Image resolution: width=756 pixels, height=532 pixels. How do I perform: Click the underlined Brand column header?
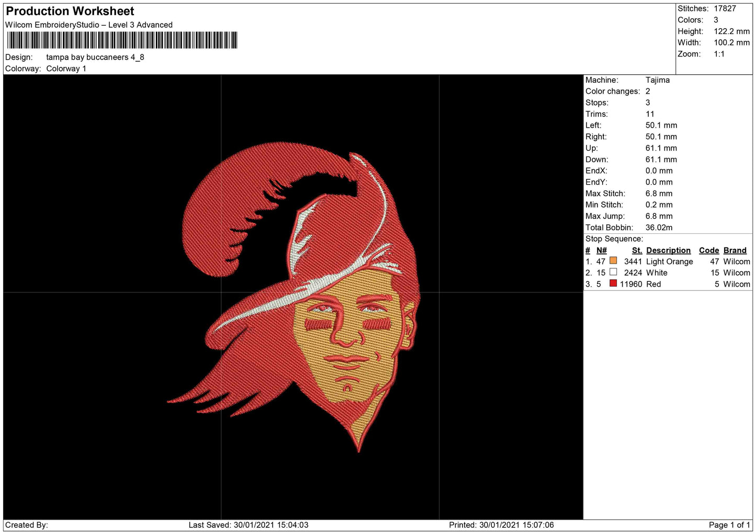tap(735, 251)
